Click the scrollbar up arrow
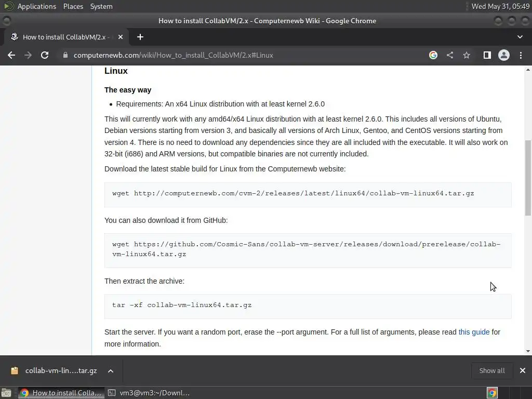532x399 pixels. tap(528, 70)
